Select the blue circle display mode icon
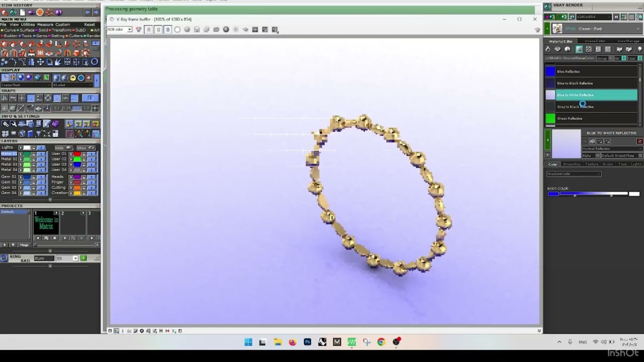This screenshot has height=362, width=644. pos(81,78)
